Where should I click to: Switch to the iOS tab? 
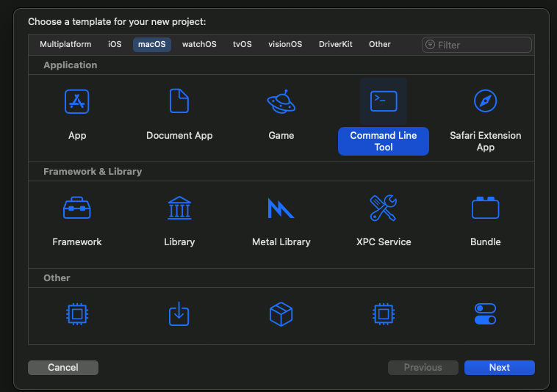click(x=115, y=44)
